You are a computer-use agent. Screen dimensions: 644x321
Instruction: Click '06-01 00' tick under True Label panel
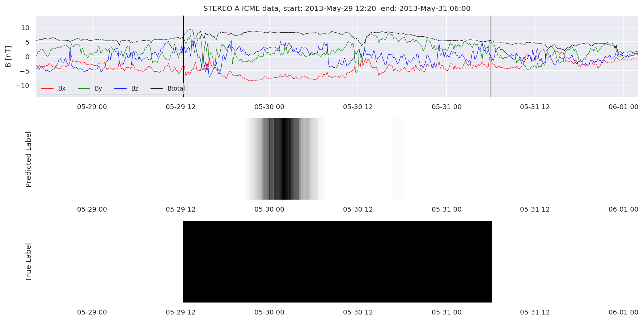(624, 312)
